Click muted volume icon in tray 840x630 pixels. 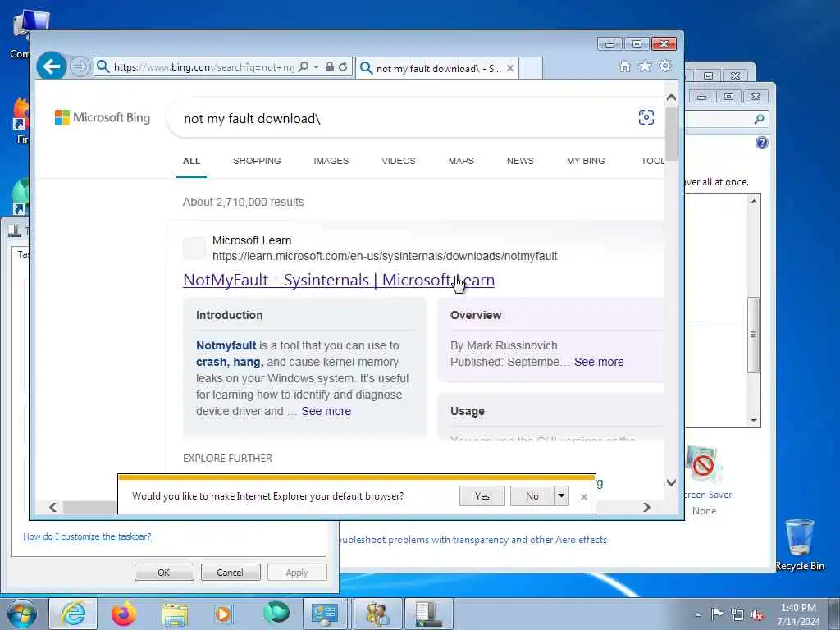[757, 614]
